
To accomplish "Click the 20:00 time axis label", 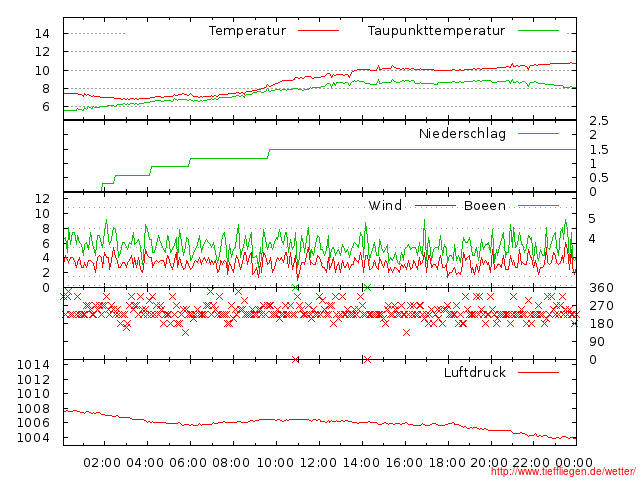I will click(x=489, y=463).
